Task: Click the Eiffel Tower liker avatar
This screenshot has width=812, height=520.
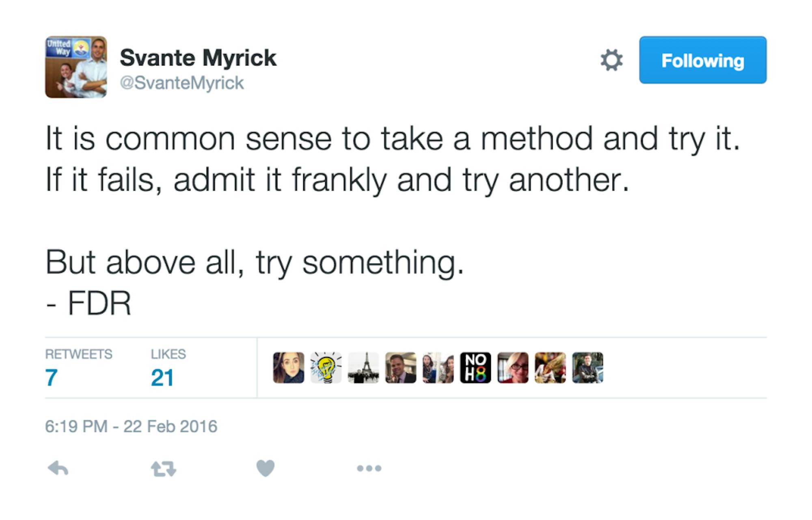Action: click(x=363, y=368)
